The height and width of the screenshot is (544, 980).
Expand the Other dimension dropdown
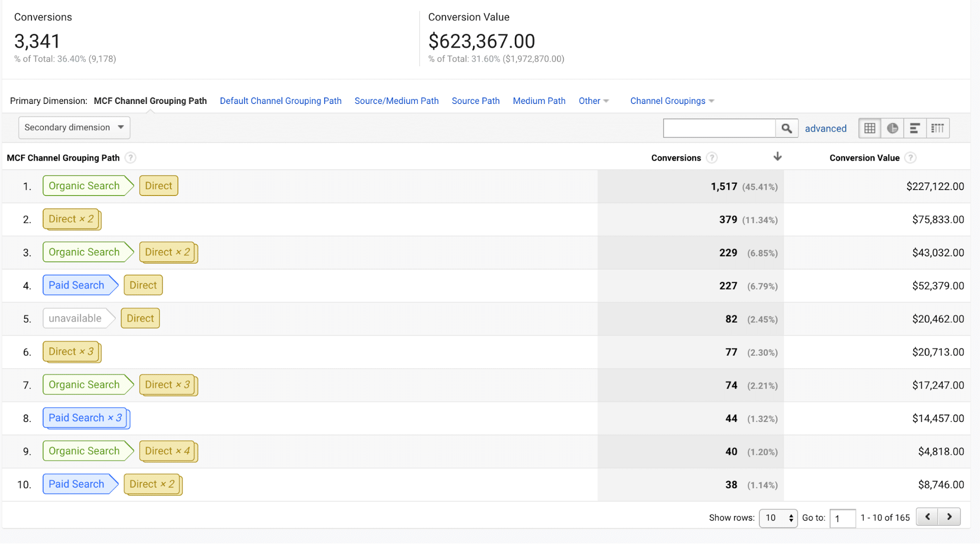(593, 100)
